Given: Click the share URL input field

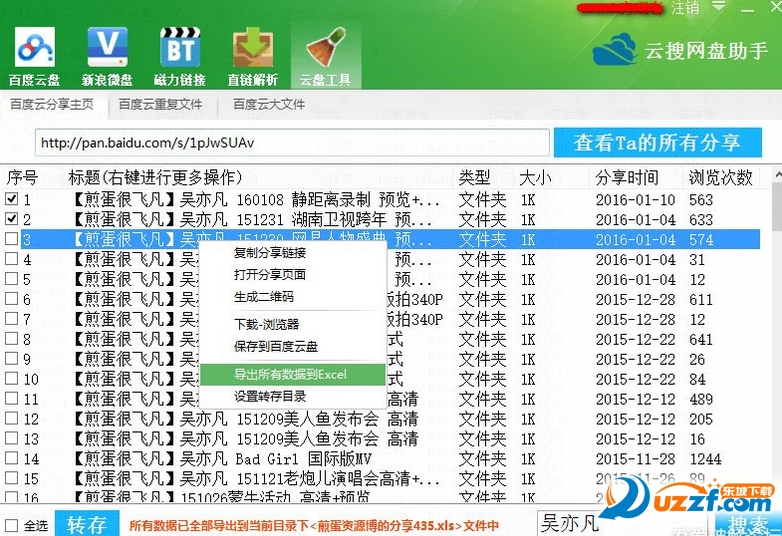Looking at the screenshot, I should [x=292, y=143].
